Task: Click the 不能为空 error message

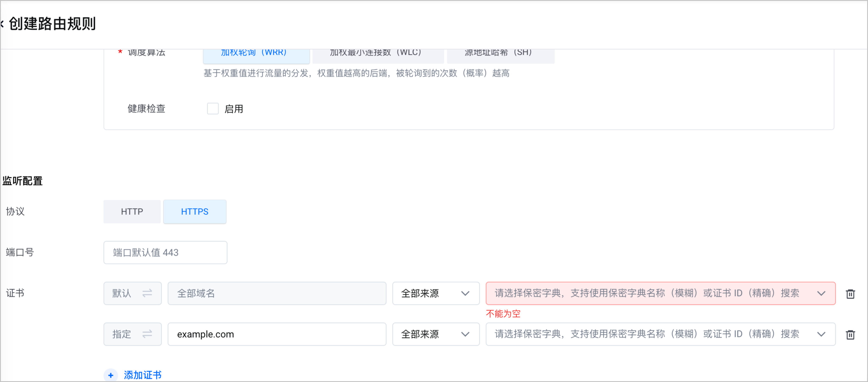Action: 503,314
